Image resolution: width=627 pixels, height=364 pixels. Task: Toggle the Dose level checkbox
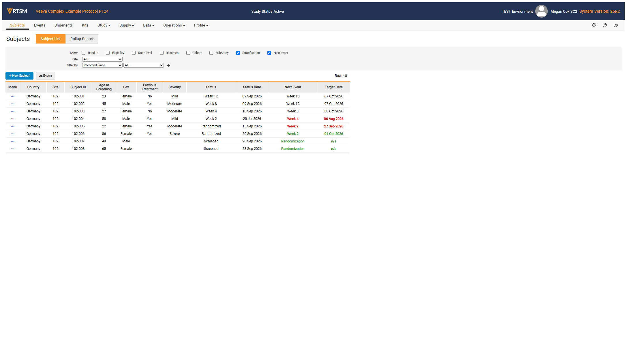134,53
